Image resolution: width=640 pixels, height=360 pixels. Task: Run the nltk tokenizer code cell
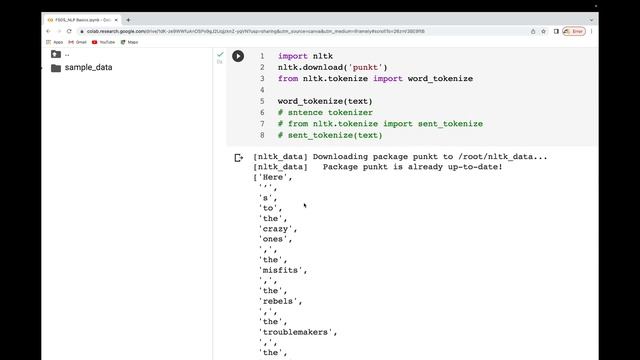(238, 56)
